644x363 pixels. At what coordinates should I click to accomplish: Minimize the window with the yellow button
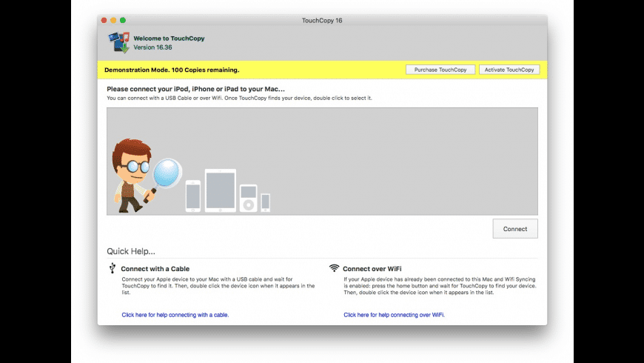point(113,20)
